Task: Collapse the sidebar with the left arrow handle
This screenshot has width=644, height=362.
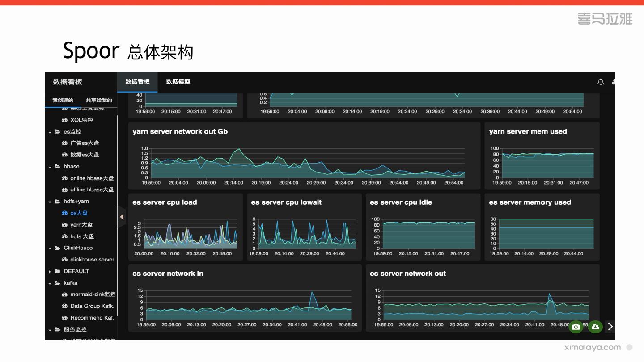Action: [121, 217]
